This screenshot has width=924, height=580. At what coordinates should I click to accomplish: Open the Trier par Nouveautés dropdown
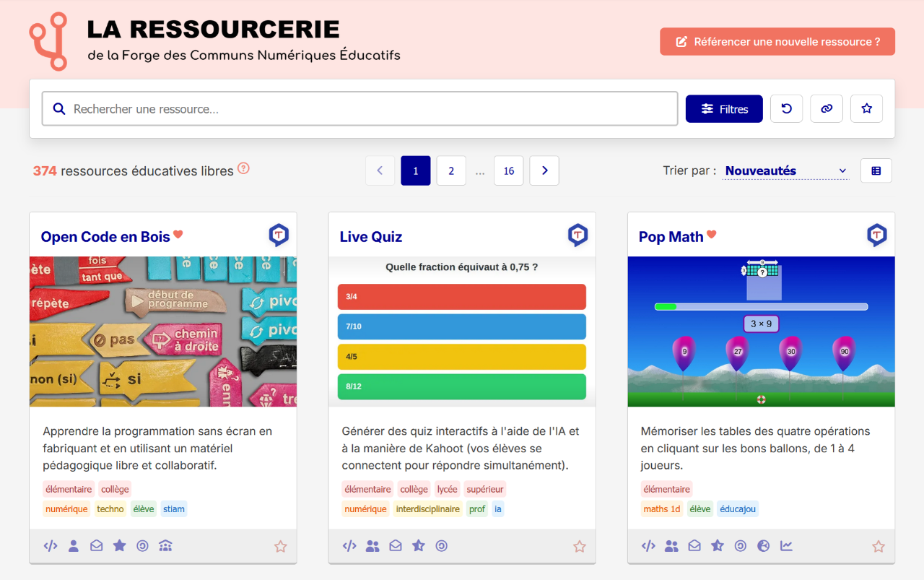click(785, 171)
